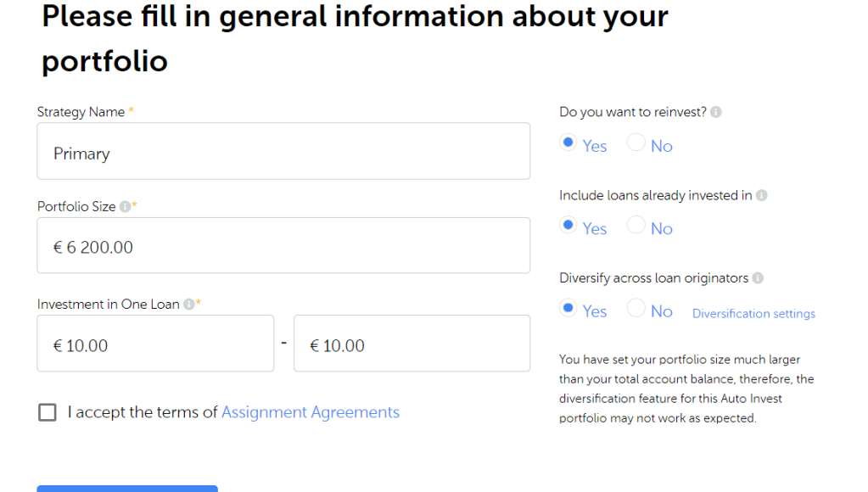Set Diversify across loan originators to No

(636, 309)
